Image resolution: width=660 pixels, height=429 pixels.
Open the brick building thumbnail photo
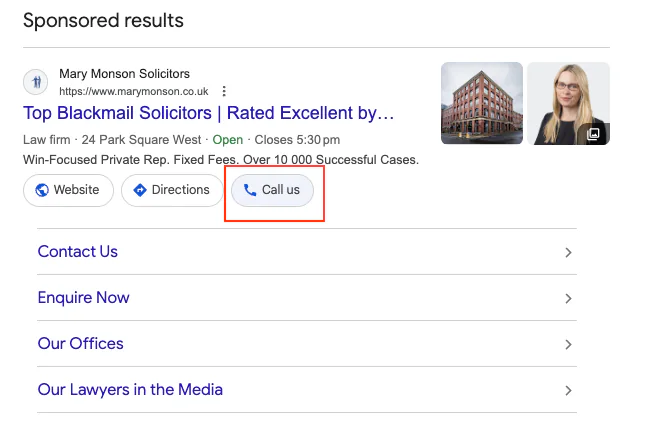coord(482,103)
